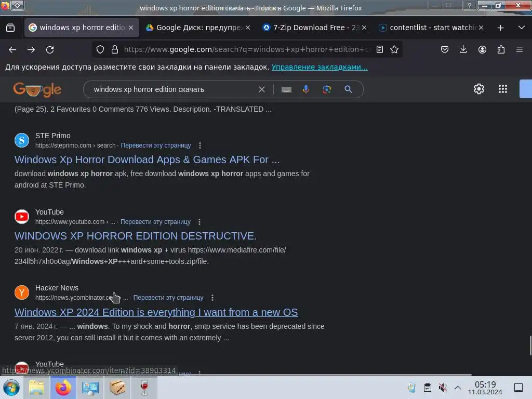Close the 7-Zip Download tab

pos(364,28)
